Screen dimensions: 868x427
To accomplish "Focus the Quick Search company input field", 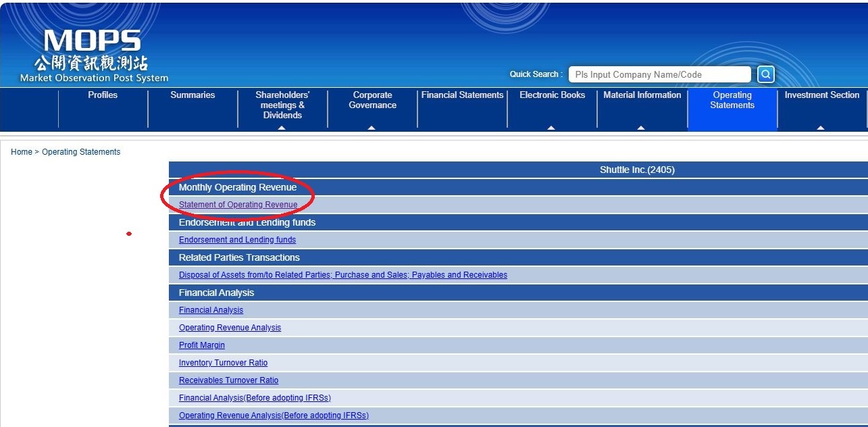I will 659,74.
